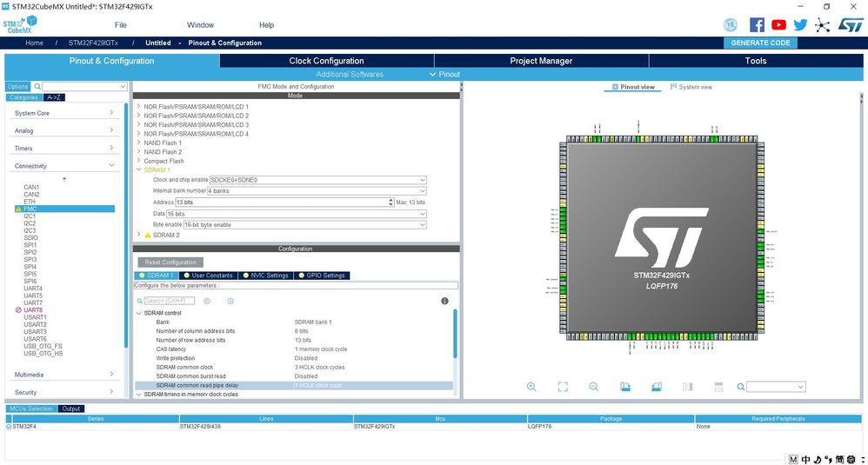The image size is (868, 465).
Task: Click the IME settings gear icon
Action: (851, 460)
